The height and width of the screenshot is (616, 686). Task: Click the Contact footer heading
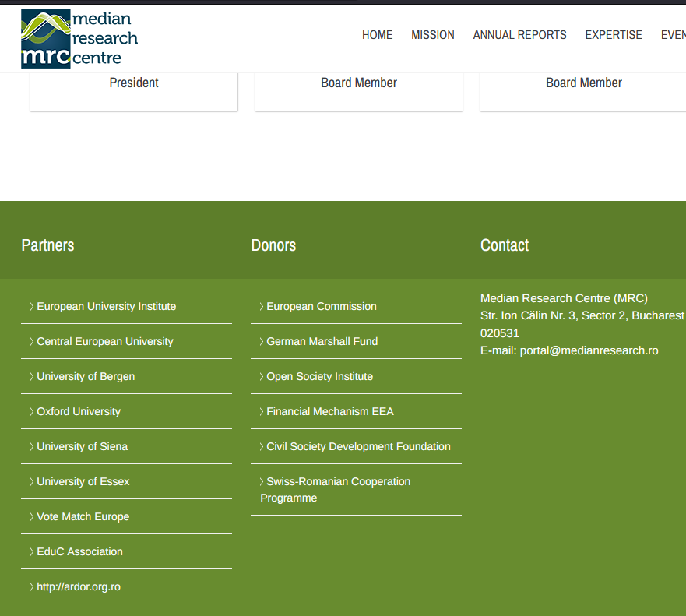505,245
